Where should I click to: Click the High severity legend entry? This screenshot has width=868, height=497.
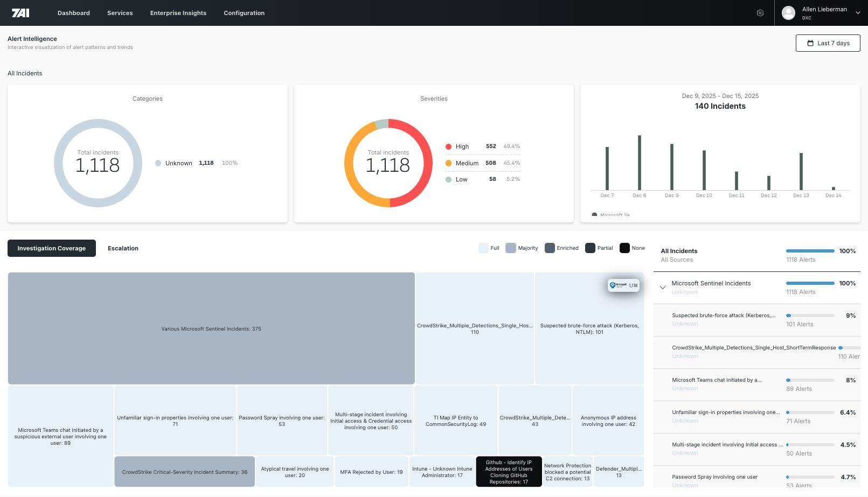(x=483, y=146)
